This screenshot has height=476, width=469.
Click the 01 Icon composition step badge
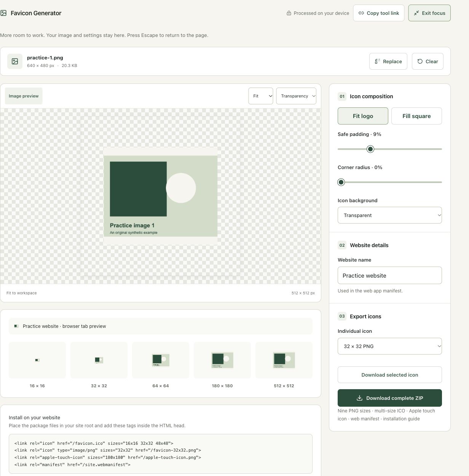(342, 96)
